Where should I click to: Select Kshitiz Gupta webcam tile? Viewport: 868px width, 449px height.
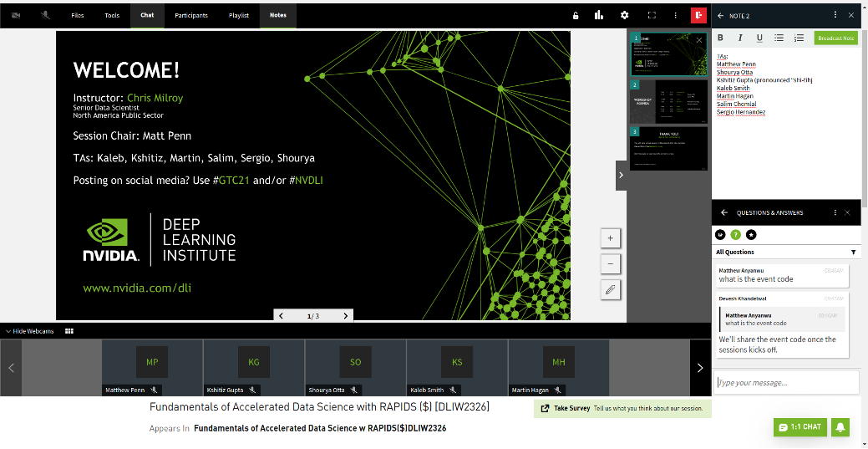coord(253,368)
